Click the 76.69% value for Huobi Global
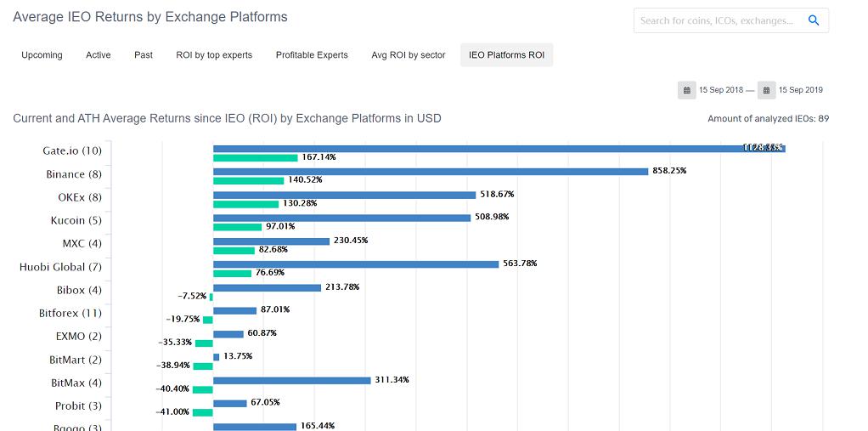The height and width of the screenshot is (431, 868). pyautogui.click(x=270, y=273)
